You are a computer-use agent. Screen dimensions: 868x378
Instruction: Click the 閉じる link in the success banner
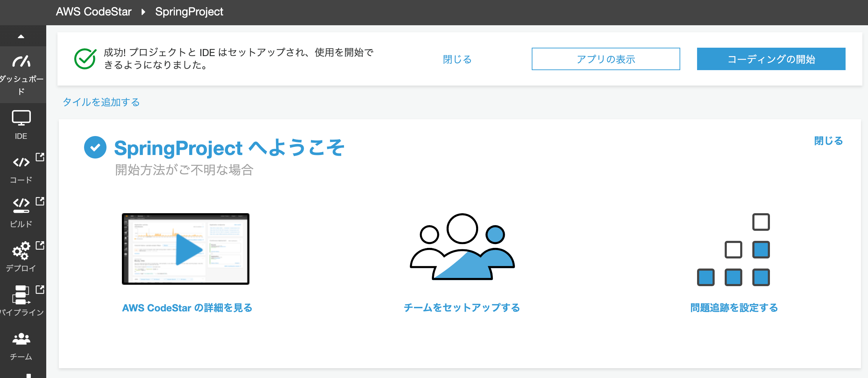pyautogui.click(x=457, y=59)
